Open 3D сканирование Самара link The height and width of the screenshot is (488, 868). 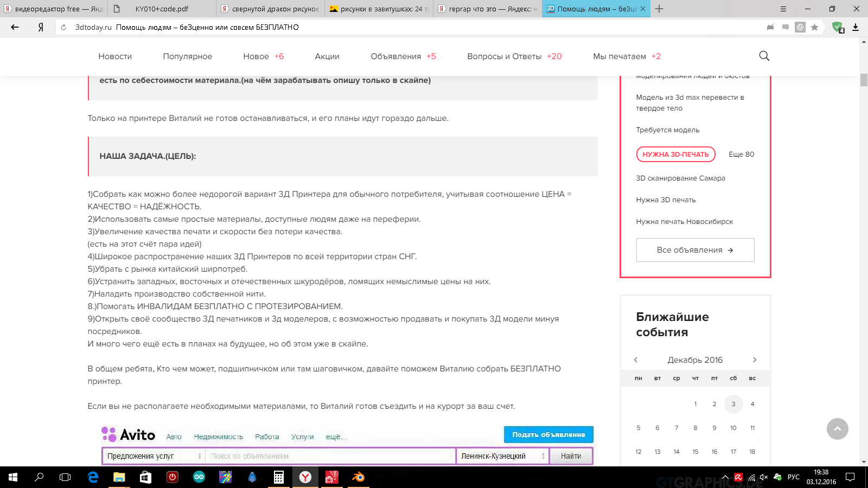point(680,178)
